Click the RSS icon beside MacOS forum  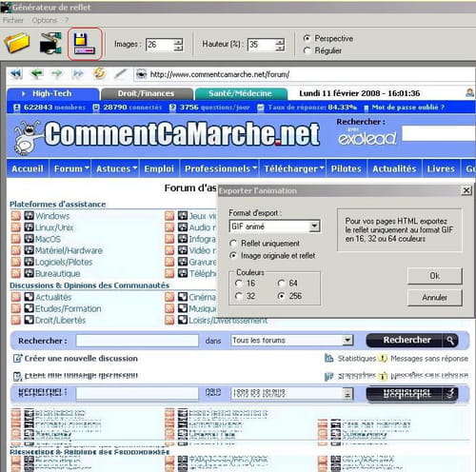pos(15,239)
